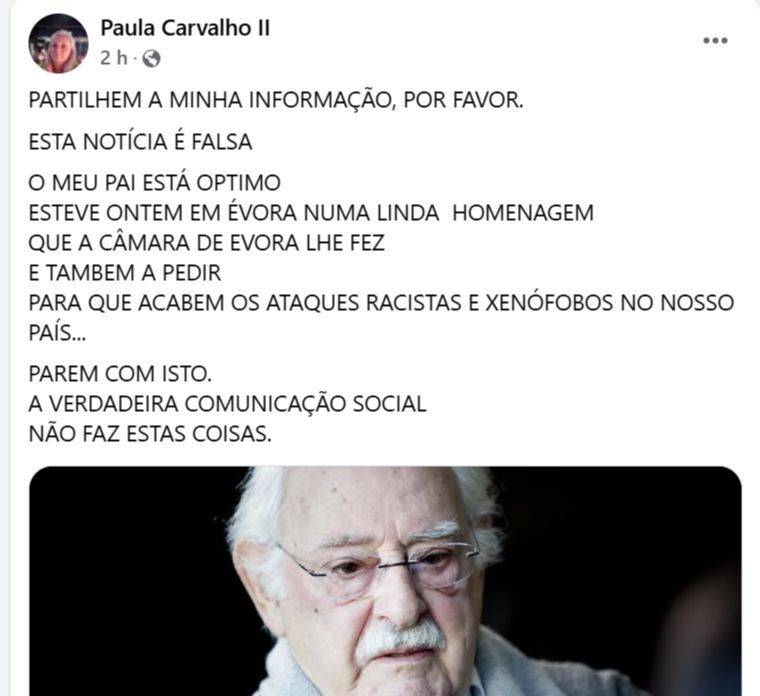Click the man's glasses in the photo
Viewport: 760px width, 696px height.
point(378,567)
